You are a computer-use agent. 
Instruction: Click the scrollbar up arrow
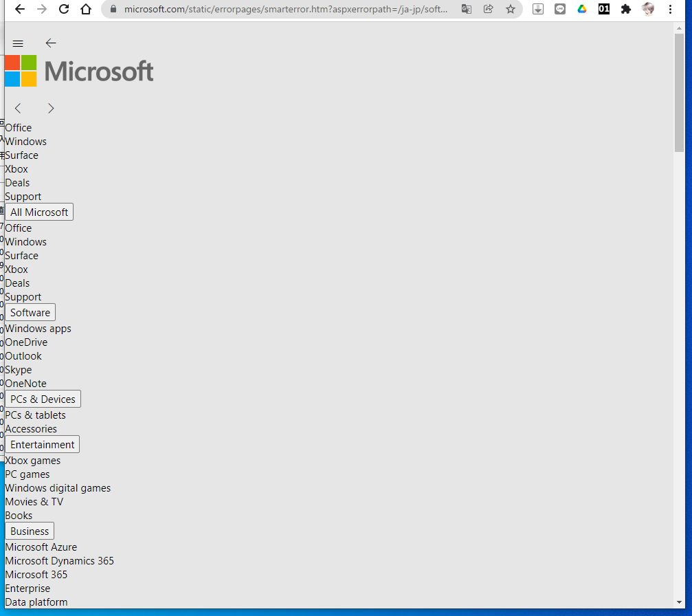tap(679, 28)
